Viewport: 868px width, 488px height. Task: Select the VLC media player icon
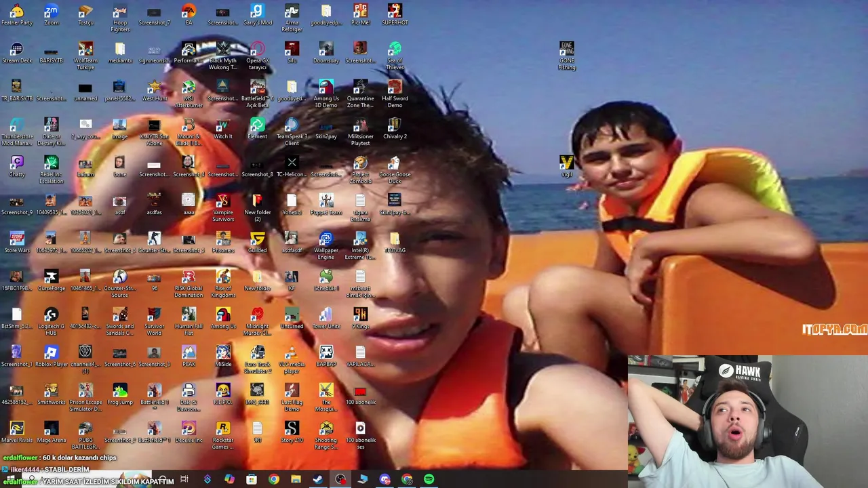[292, 360]
